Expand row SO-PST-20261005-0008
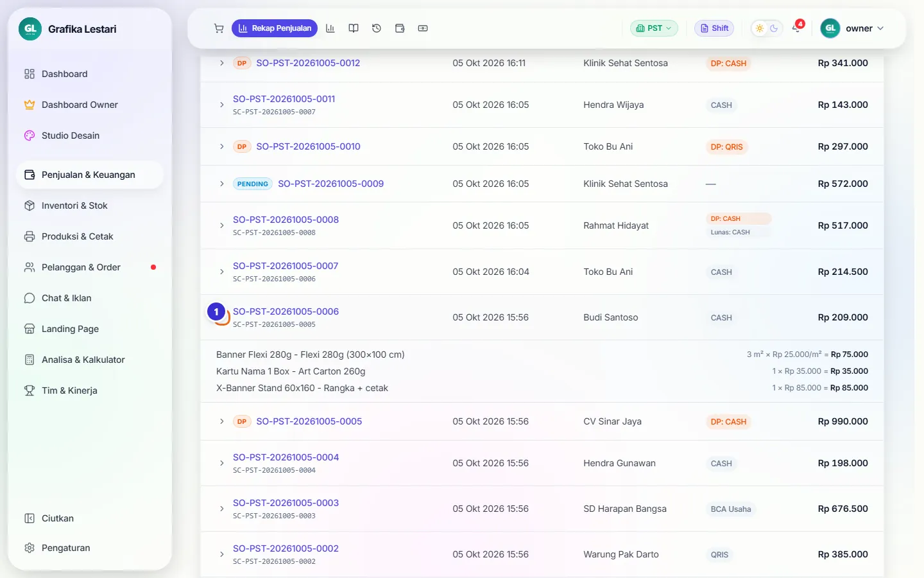 click(x=222, y=225)
